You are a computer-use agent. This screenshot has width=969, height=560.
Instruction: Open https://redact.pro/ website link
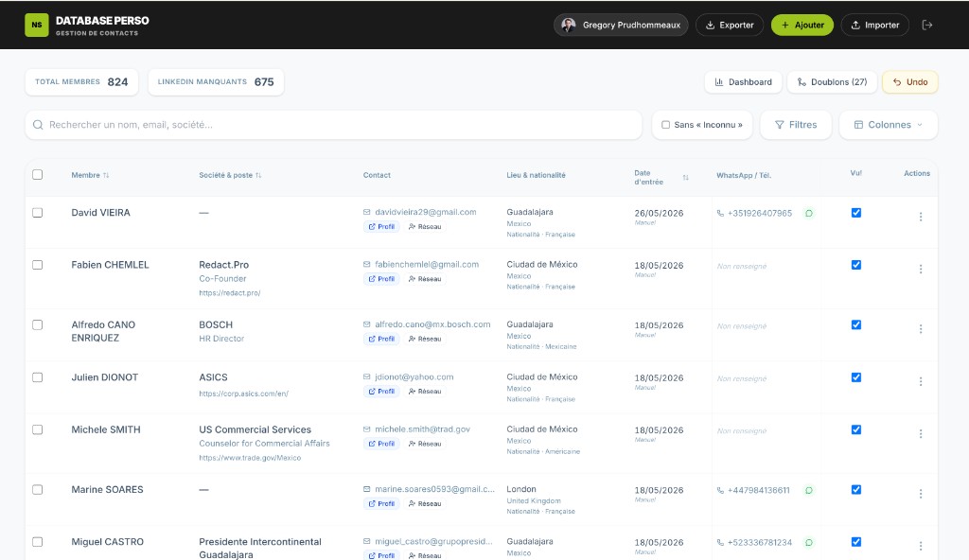229,293
